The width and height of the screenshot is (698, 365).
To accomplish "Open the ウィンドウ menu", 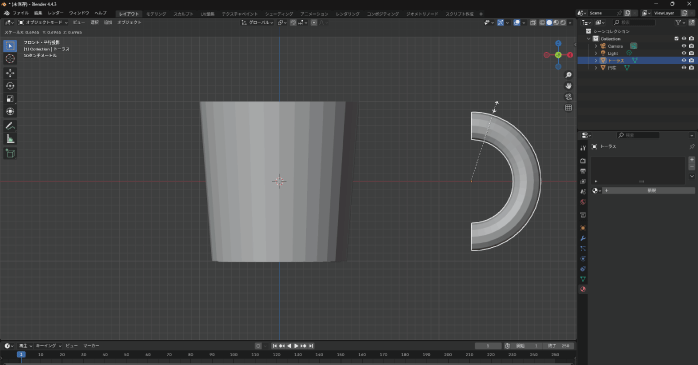I will tap(79, 13).
